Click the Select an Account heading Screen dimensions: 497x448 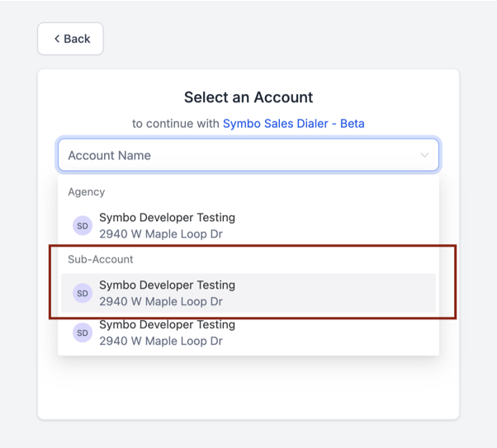(x=248, y=97)
